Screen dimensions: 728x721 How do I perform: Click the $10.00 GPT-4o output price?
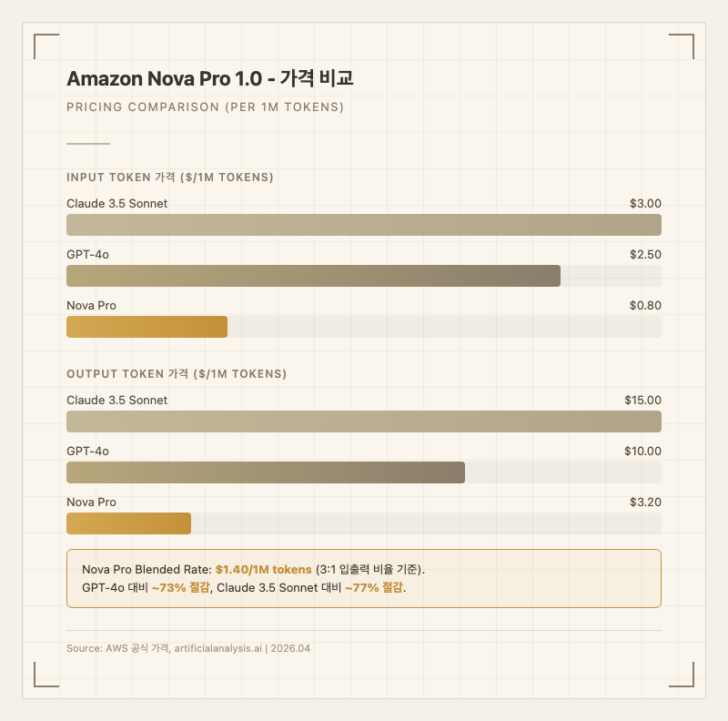(642, 452)
